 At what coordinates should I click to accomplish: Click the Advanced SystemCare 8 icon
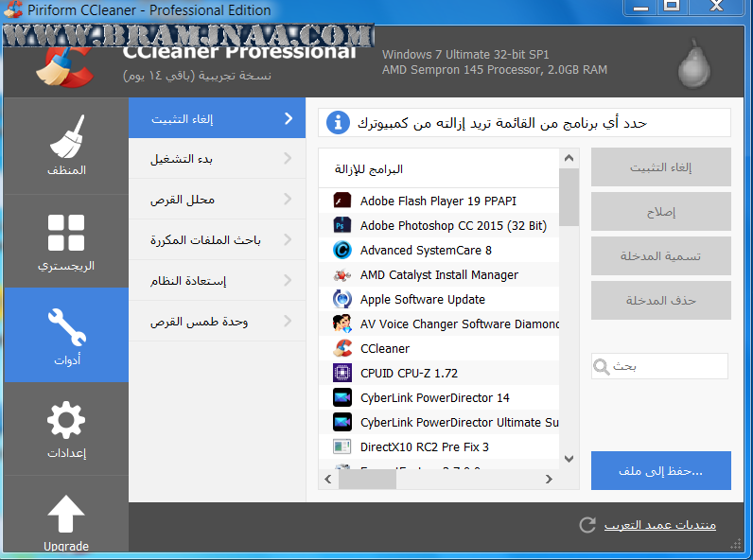point(341,250)
